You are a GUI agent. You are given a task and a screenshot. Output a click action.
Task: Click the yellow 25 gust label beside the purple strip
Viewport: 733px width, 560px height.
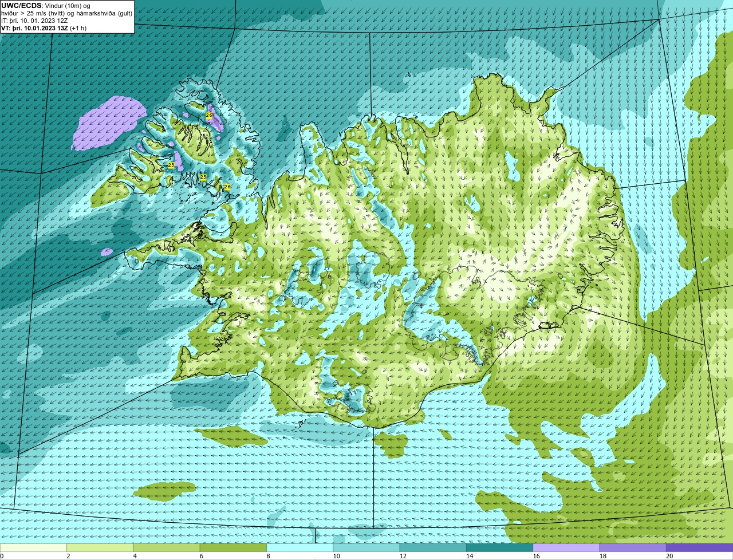click(x=171, y=165)
